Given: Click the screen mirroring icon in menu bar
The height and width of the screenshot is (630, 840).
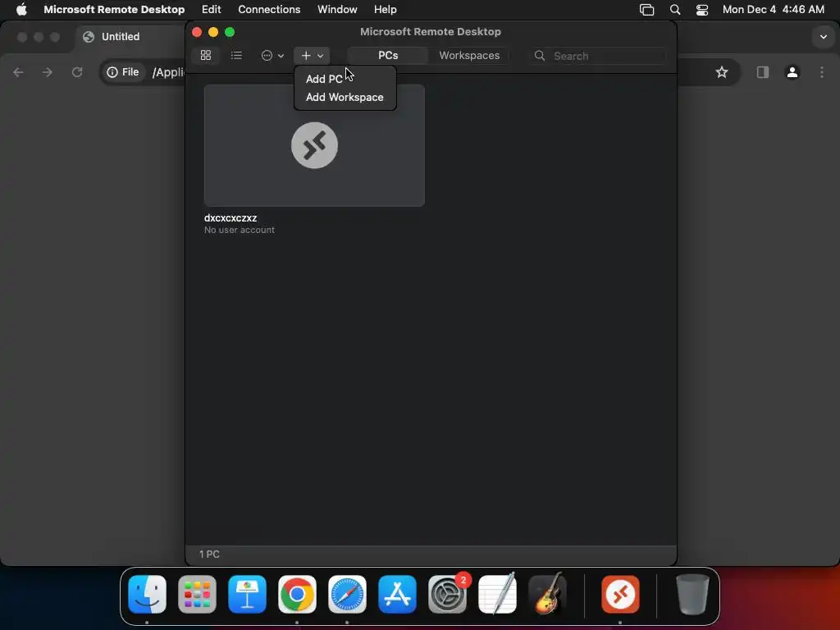Looking at the screenshot, I should (x=646, y=10).
